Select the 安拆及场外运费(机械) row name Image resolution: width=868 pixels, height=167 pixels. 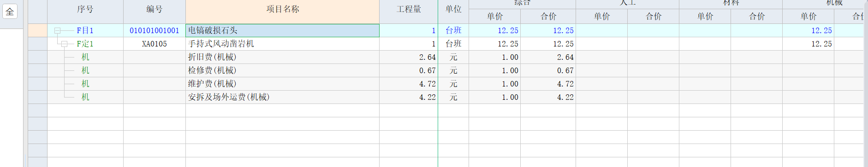tap(282, 97)
